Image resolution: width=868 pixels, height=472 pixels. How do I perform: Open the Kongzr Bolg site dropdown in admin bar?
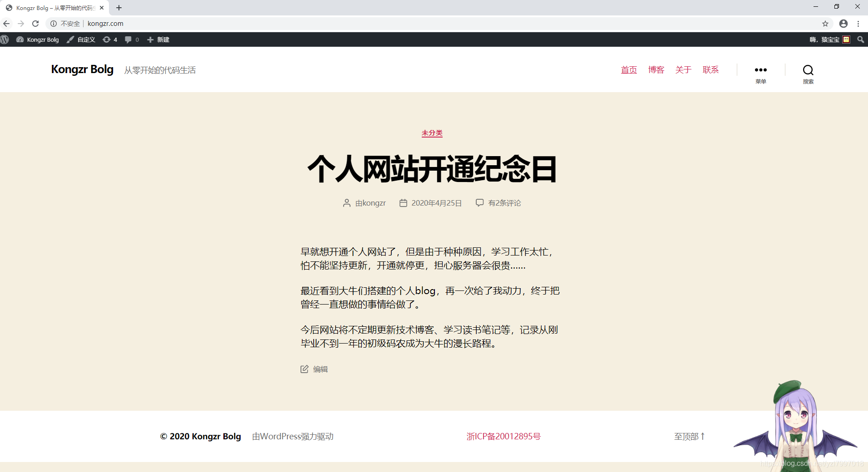pyautogui.click(x=38, y=39)
